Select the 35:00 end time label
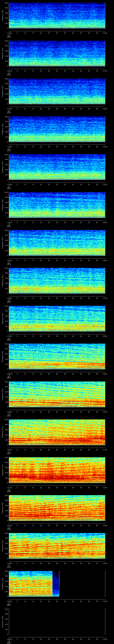Screen dimensions: 114x644 (105, 601)
